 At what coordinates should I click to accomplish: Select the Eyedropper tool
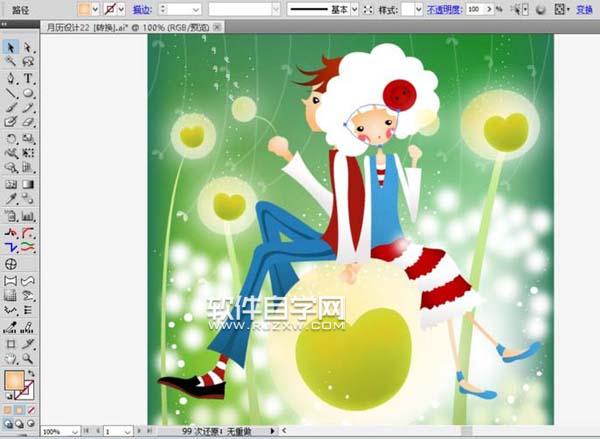pos(11,198)
